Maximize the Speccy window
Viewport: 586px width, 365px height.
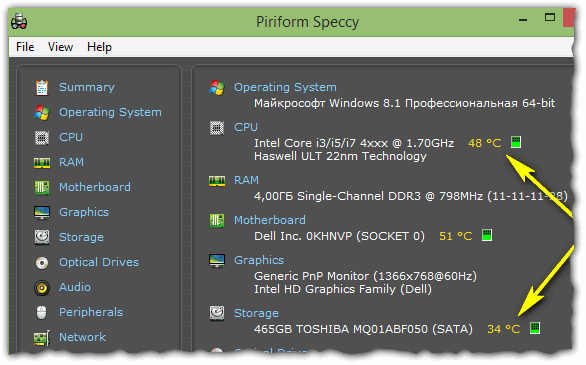(550, 18)
